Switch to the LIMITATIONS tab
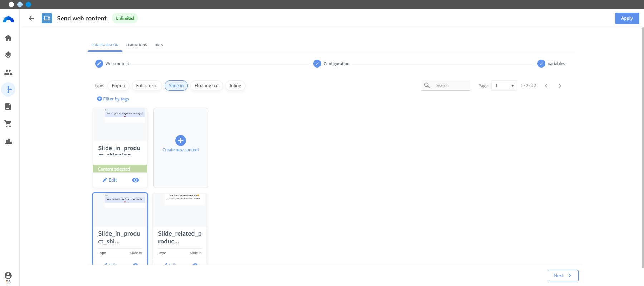644x286 pixels. coord(137,45)
